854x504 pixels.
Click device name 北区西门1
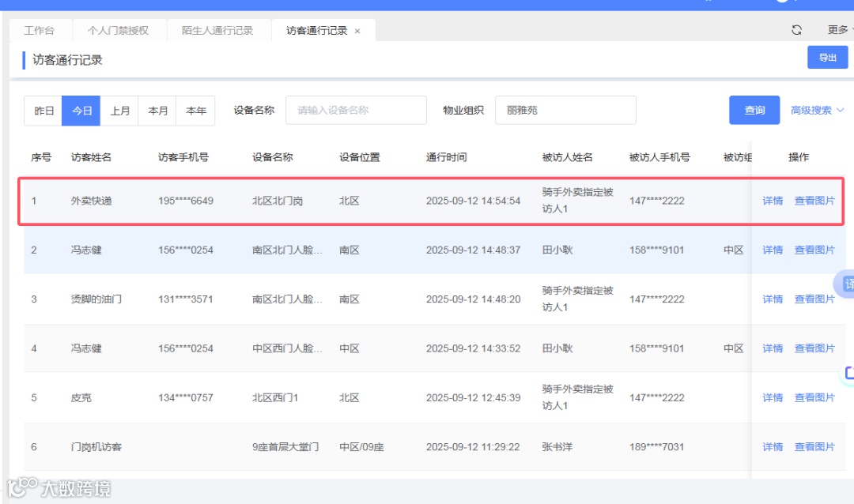point(275,398)
